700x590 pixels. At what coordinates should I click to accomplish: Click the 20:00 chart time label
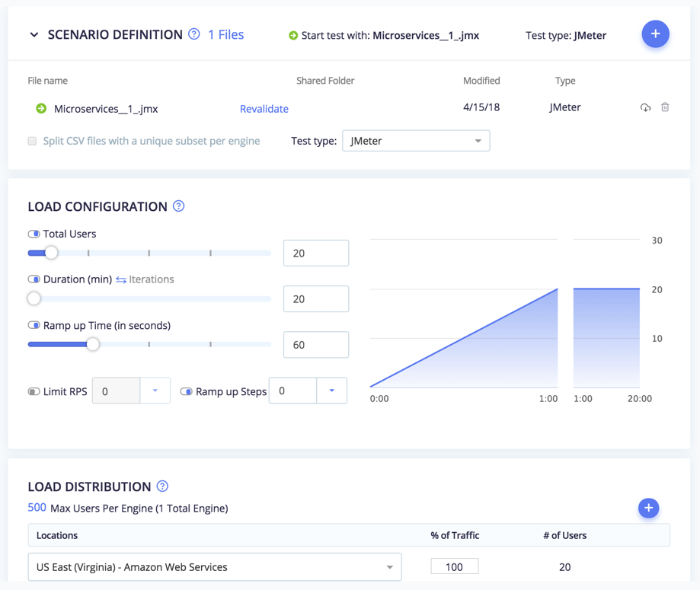[x=640, y=399]
